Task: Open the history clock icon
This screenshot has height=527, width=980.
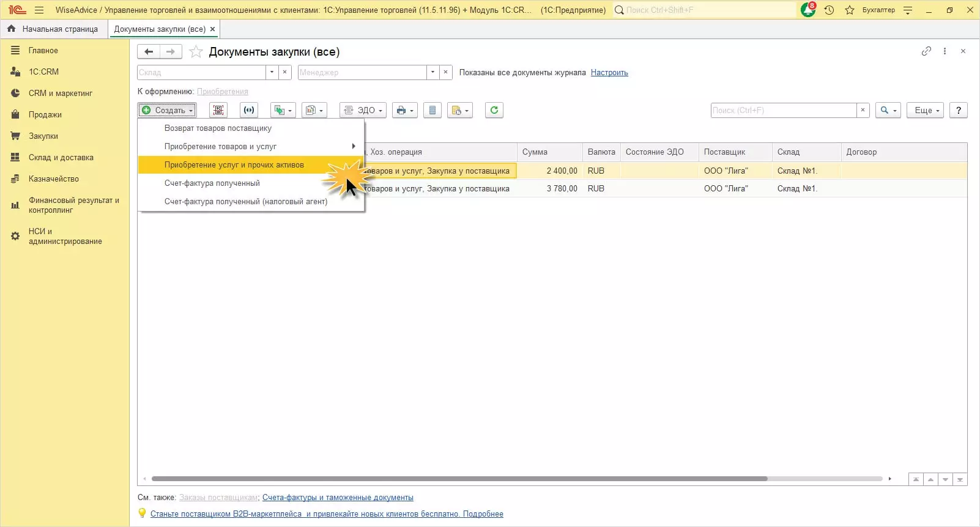Action: pos(829,10)
